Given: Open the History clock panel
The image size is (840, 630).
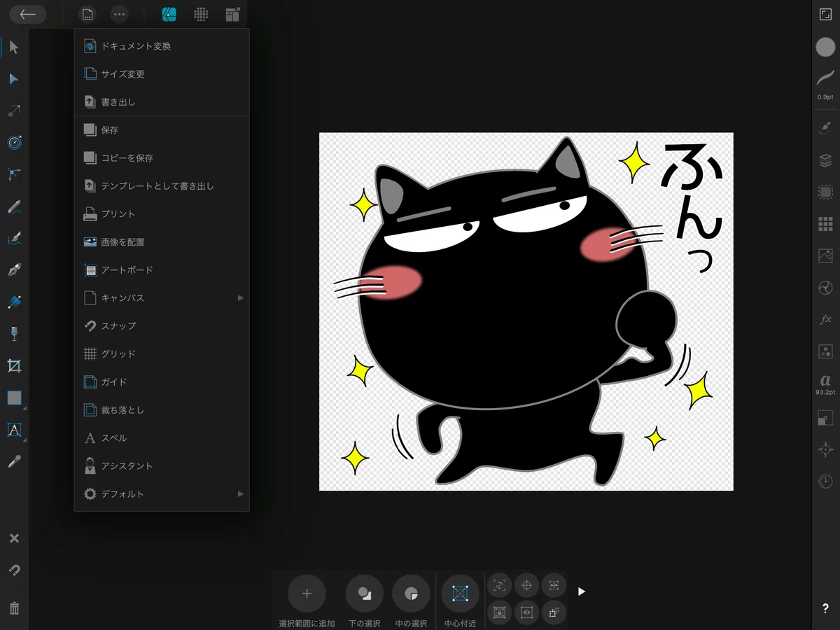Looking at the screenshot, I should pos(825,481).
